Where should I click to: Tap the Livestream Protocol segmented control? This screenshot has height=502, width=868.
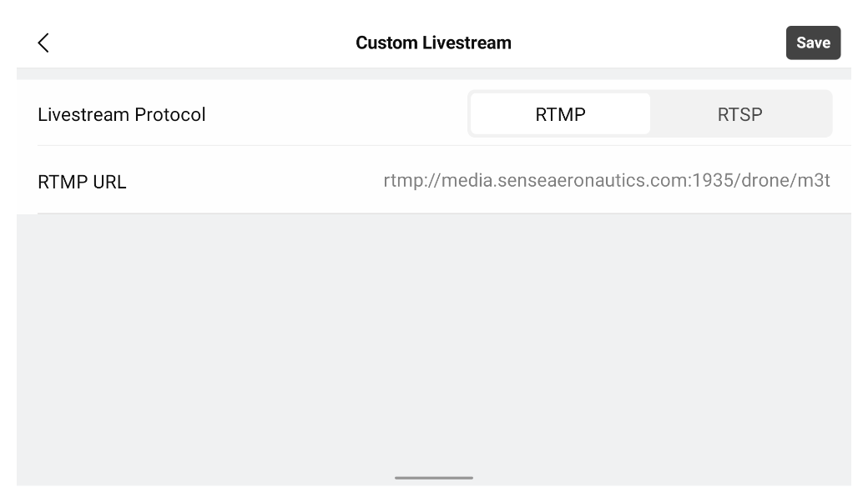pyautogui.click(x=649, y=114)
